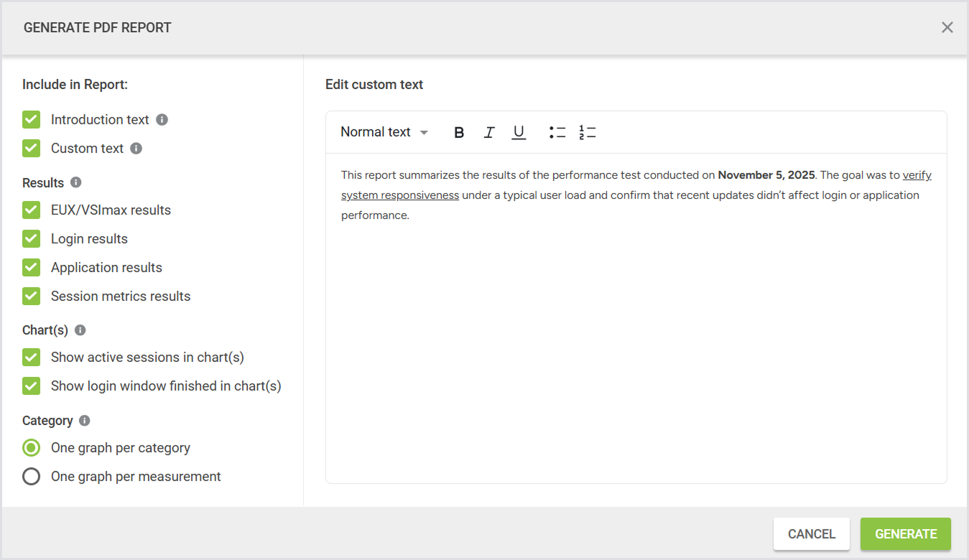
Task: Insert a bulleted list
Action: 557,132
